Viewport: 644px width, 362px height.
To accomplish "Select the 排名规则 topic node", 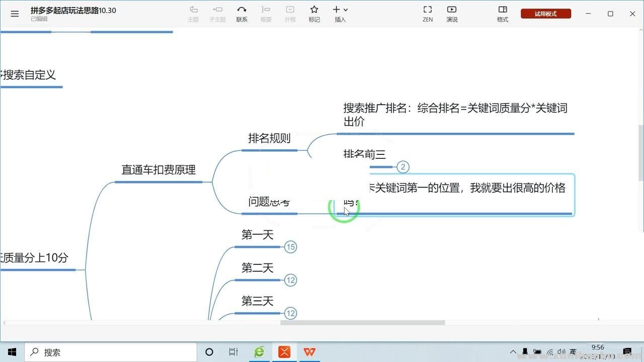I will pos(269,139).
